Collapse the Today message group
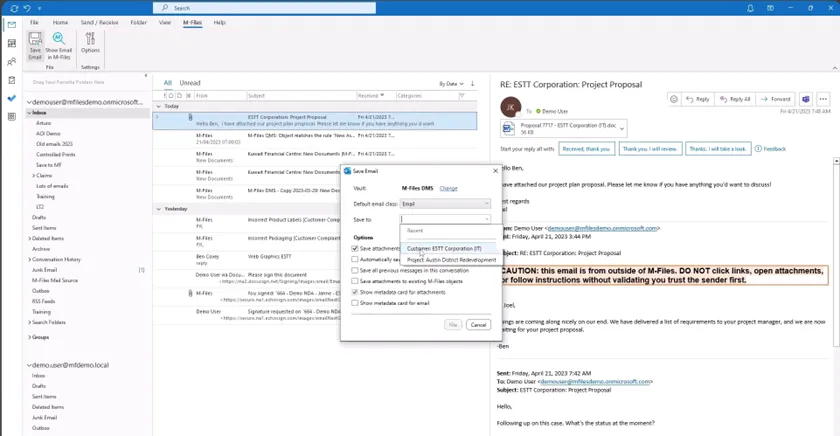Screen dimensions: 840x436 tap(158, 106)
